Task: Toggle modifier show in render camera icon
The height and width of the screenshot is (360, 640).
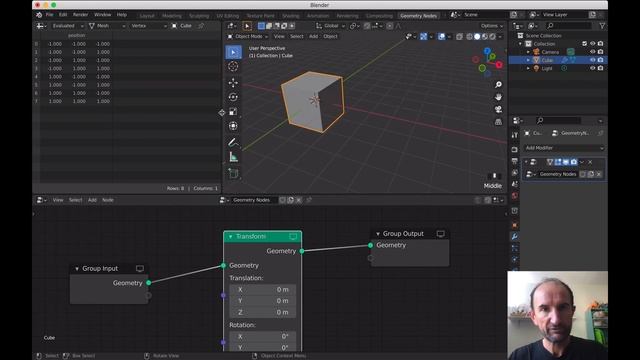Action: point(574,162)
